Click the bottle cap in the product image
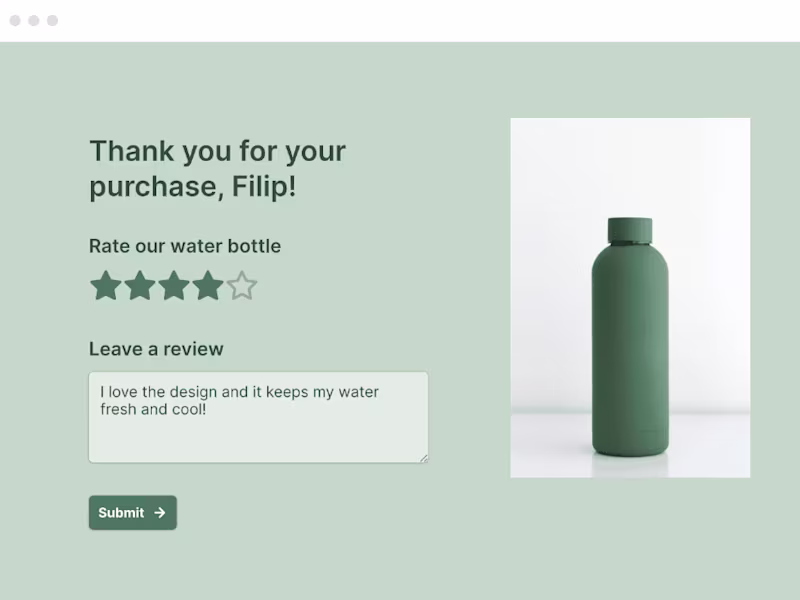The height and width of the screenshot is (600, 800). [x=630, y=231]
